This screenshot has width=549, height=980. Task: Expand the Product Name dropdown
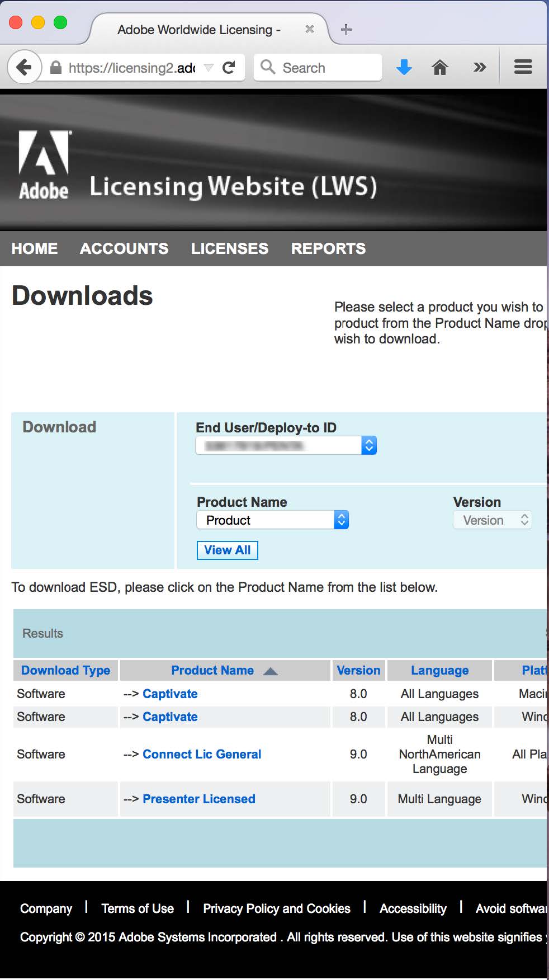point(273,520)
